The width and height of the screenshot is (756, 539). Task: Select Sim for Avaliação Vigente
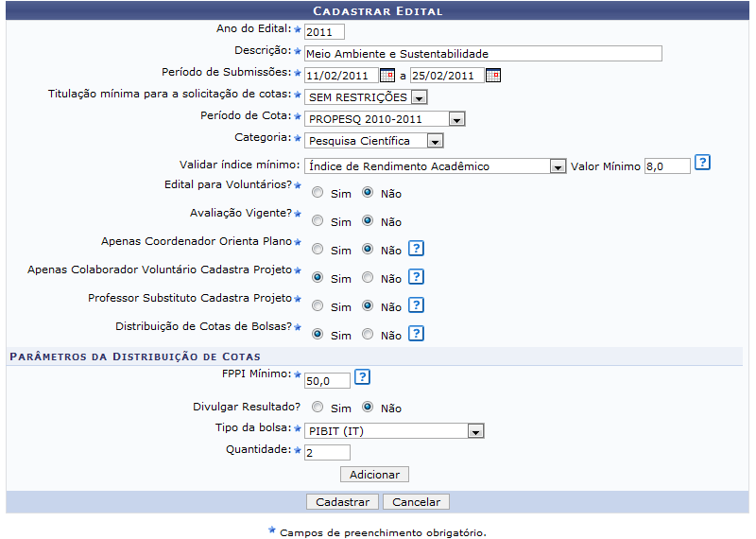click(318, 221)
